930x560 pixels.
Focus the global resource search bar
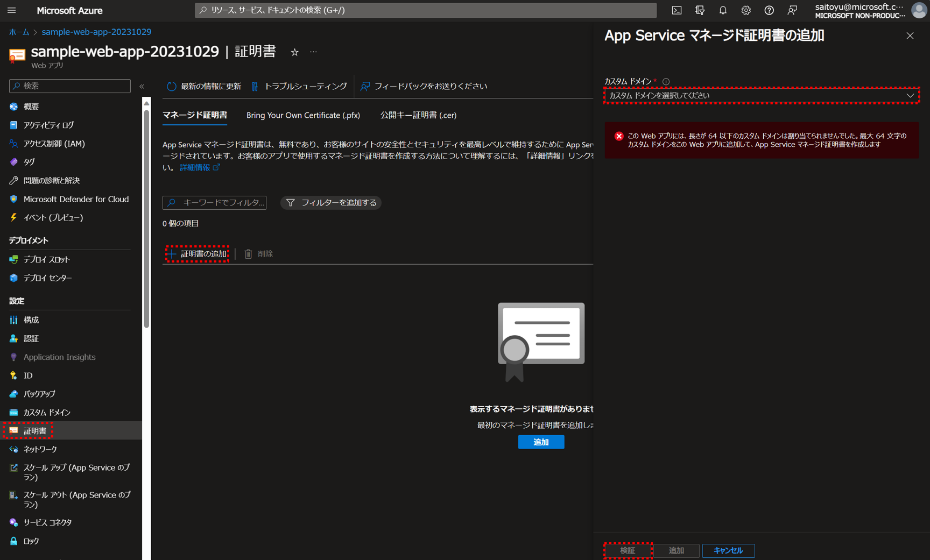426,10
